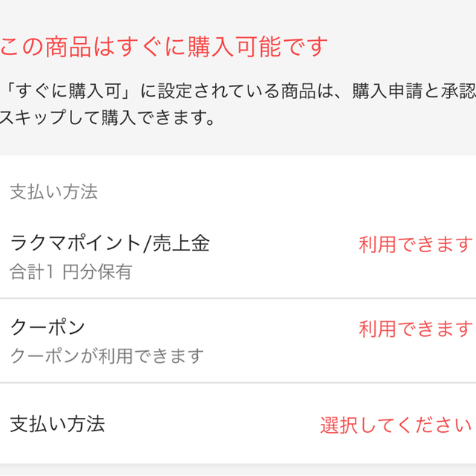Click the スキップして購入できます。 text line
The image size is (476, 476).
(x=107, y=118)
